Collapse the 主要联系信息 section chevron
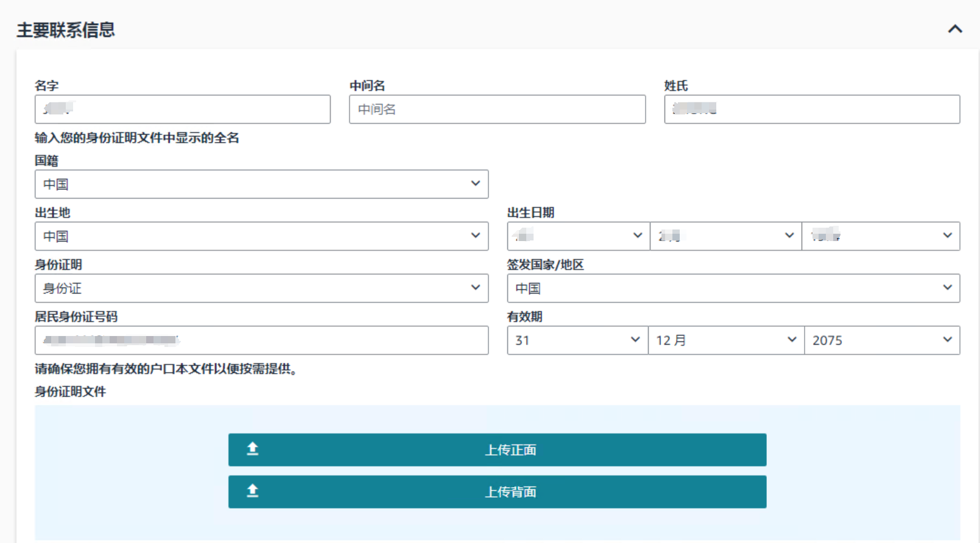The width and height of the screenshot is (980, 543). click(954, 29)
